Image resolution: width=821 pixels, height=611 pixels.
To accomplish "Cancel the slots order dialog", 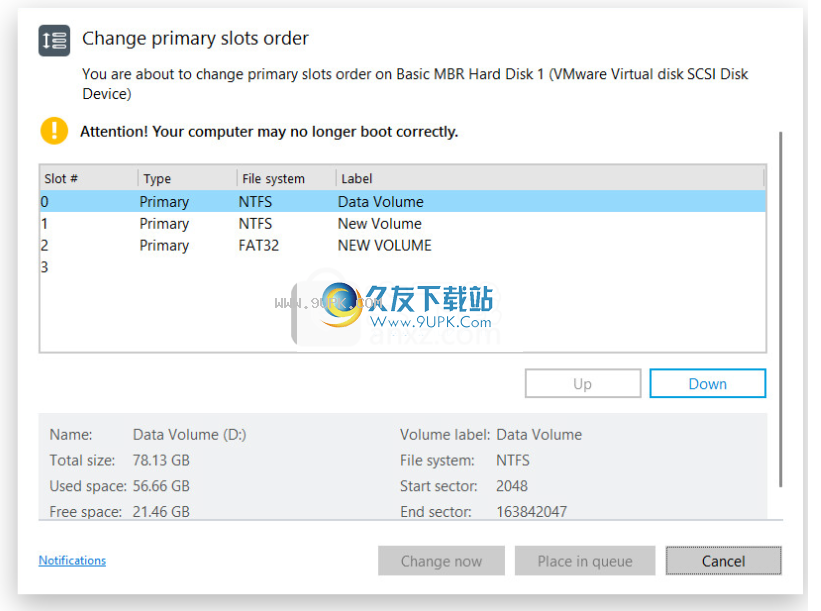I will [x=723, y=561].
